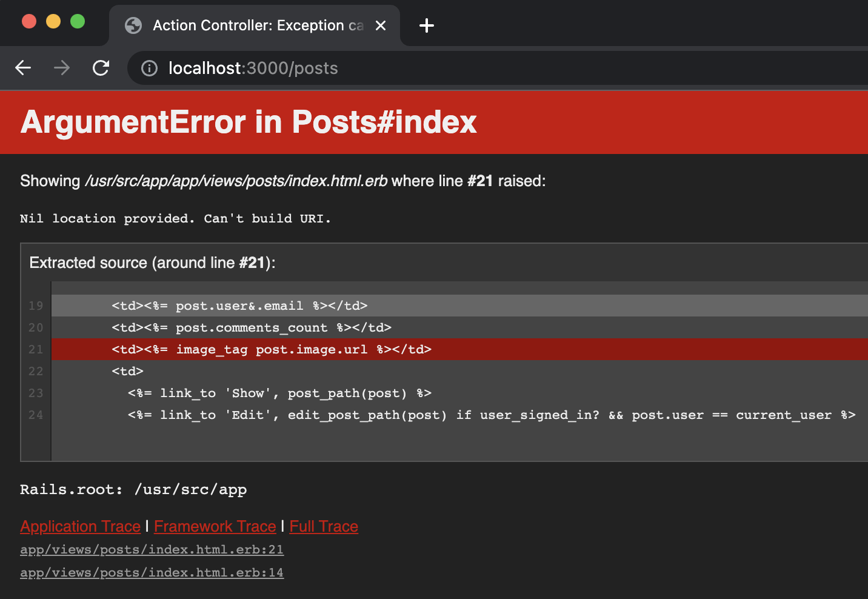868x599 pixels.
Task: Switch to Application Trace view
Action: pos(80,526)
